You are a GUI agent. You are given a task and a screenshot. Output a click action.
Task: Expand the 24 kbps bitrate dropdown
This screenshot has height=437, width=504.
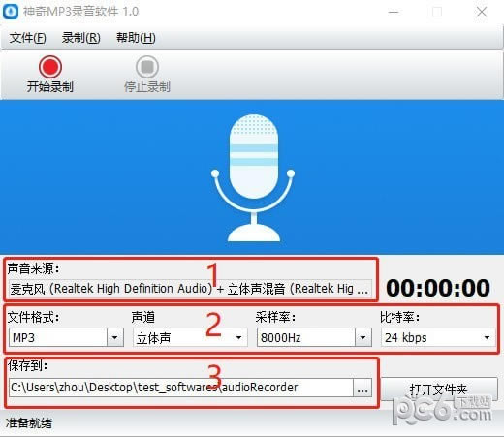pyautogui.click(x=487, y=337)
